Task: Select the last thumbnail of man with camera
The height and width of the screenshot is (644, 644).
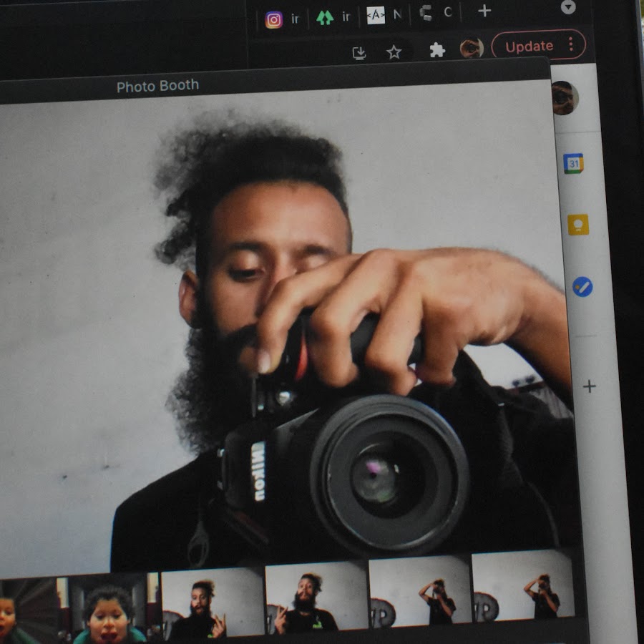Action: click(523, 585)
